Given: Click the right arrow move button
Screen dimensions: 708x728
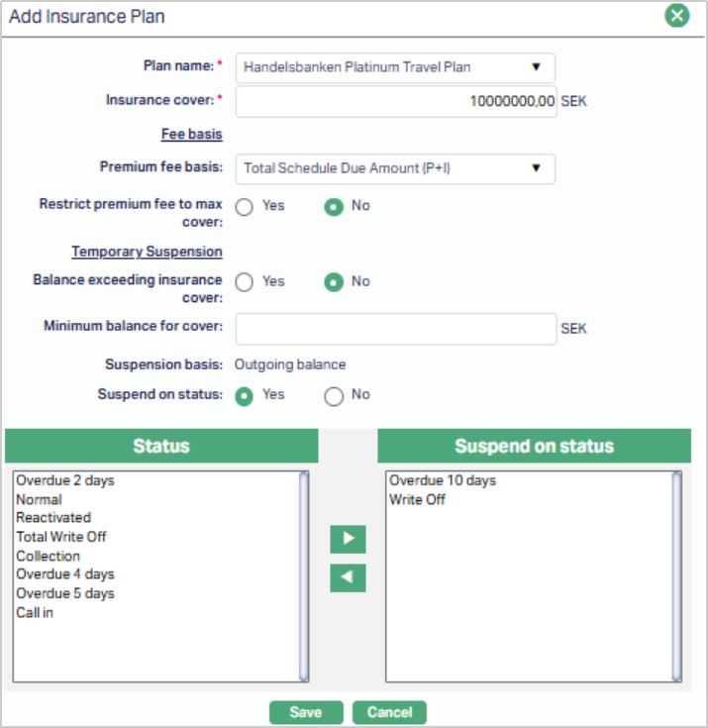Looking at the screenshot, I should click(348, 540).
